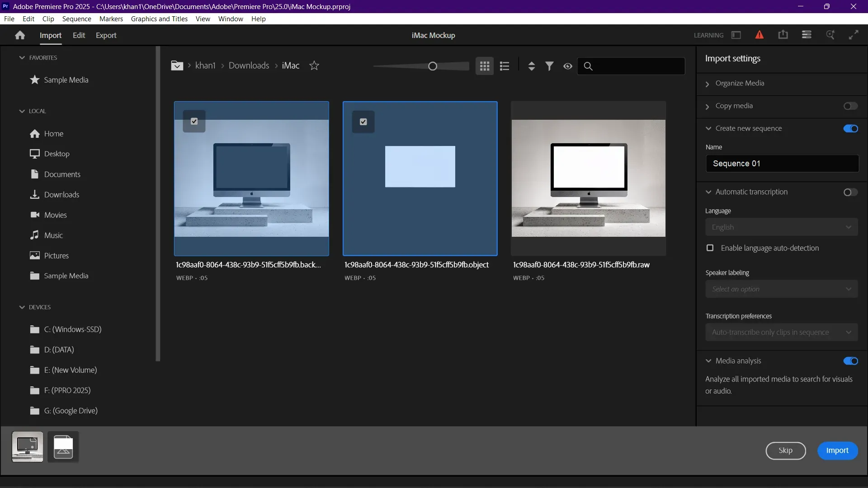Click the red error warning icon
868x488 pixels.
click(759, 34)
